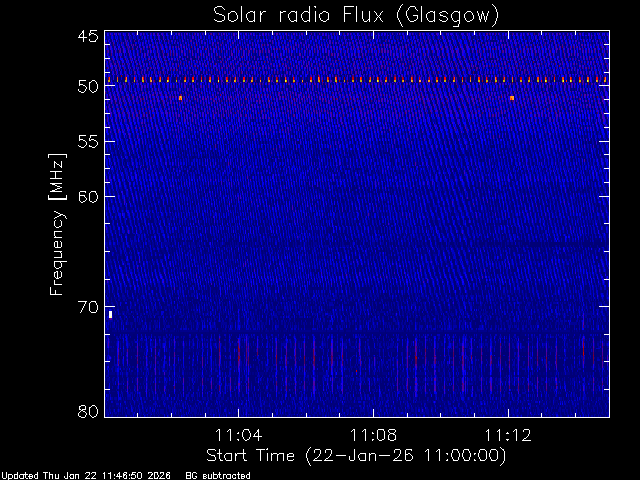Click the '11:08' time tick label
Viewport: 640px width, 480px height.
pos(373,435)
